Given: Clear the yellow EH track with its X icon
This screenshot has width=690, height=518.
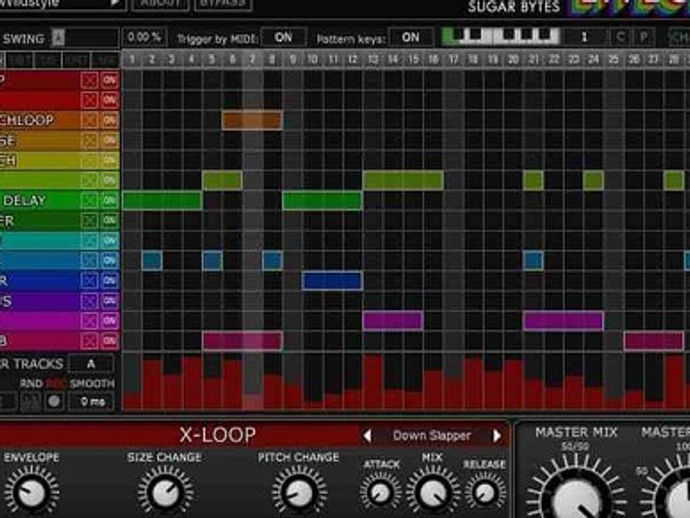Looking at the screenshot, I should coord(89,161).
